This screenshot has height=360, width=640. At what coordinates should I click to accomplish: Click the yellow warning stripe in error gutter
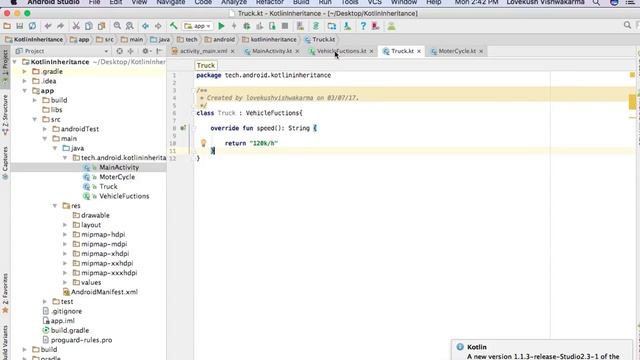tap(632, 102)
